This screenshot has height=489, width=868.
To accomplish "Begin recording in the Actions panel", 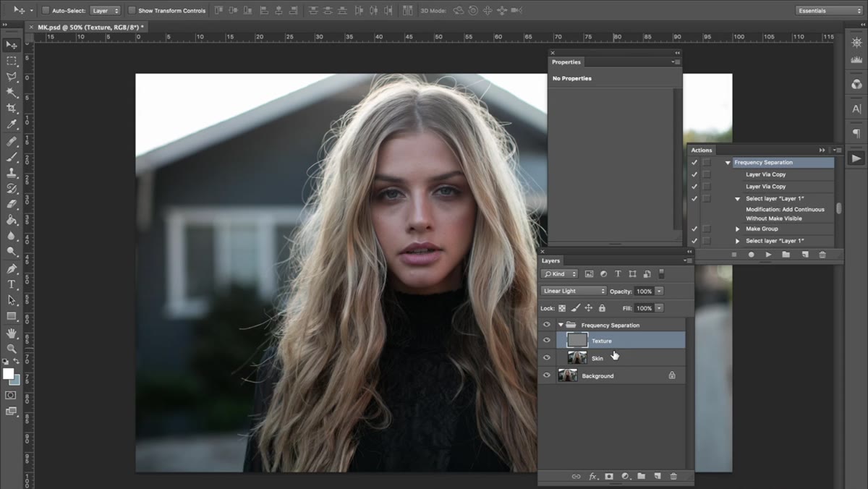I will coord(751,255).
